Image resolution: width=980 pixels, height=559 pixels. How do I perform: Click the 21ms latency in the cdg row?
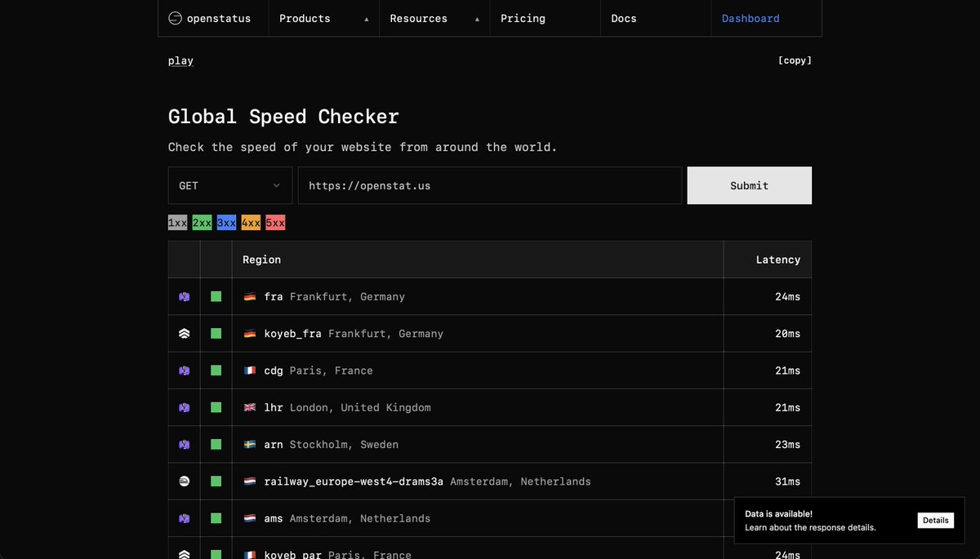[788, 370]
